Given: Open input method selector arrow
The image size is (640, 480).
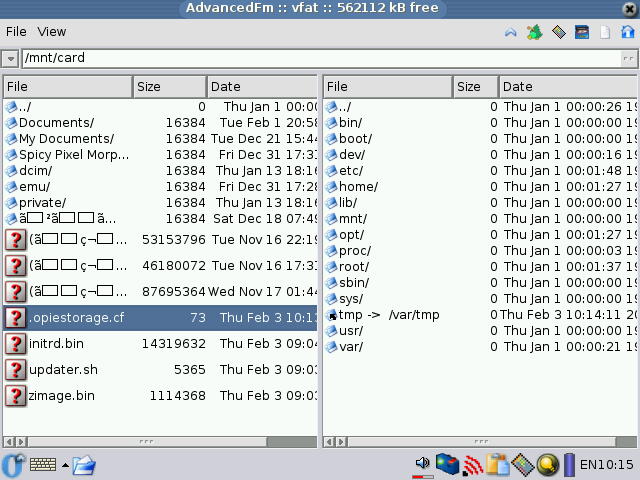Looking at the screenshot, I should [x=65, y=464].
